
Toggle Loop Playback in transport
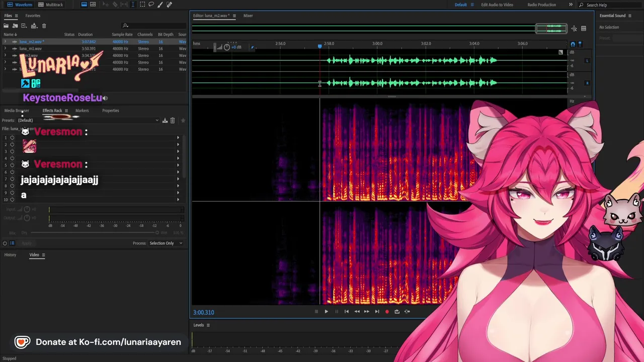[x=397, y=311]
